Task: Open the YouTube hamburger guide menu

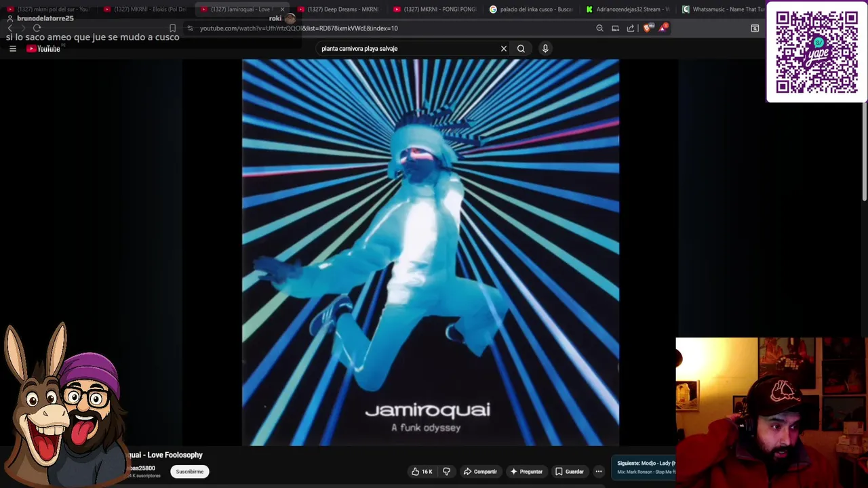Action: point(12,49)
